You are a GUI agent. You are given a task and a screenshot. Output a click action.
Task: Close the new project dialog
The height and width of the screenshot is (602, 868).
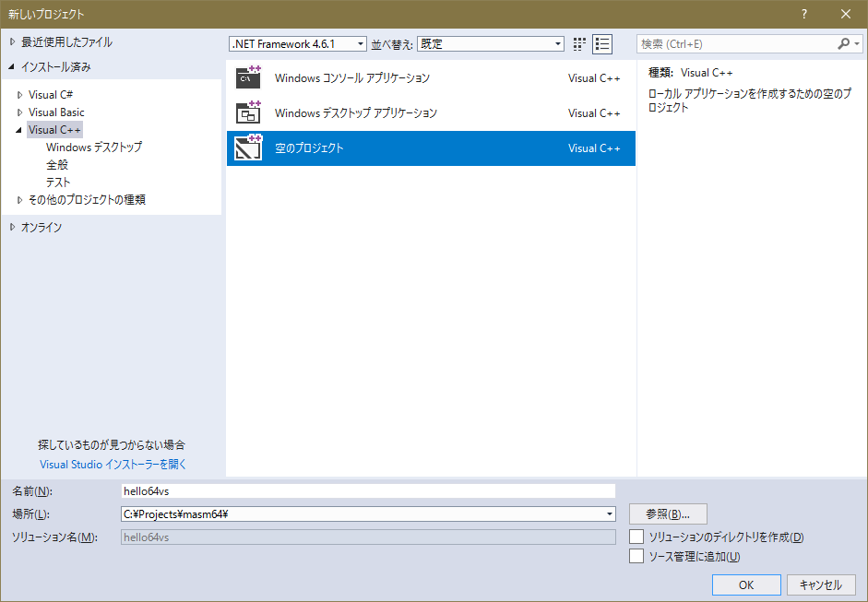[x=846, y=15]
